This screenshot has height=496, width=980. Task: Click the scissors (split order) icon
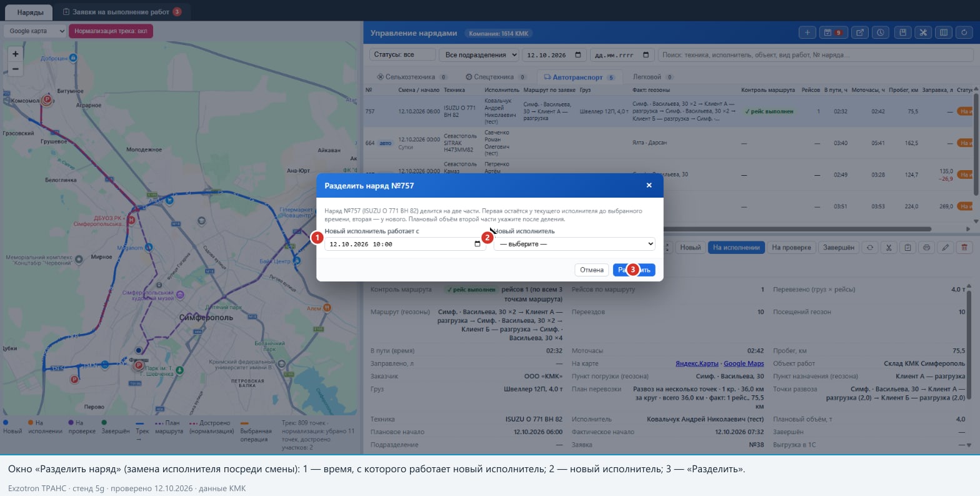(x=888, y=248)
